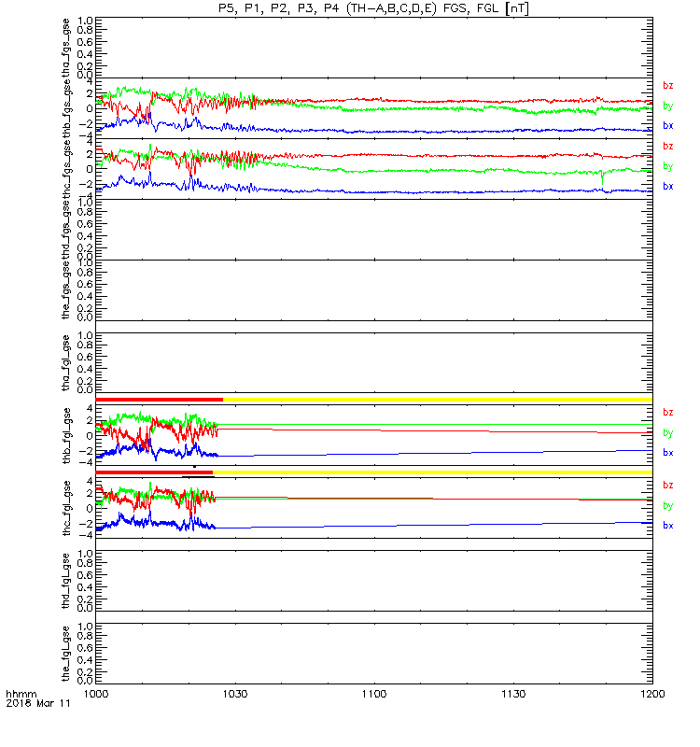700x747 pixels.
Task: Click the green by label of thb_fgl panel
Action: [667, 433]
